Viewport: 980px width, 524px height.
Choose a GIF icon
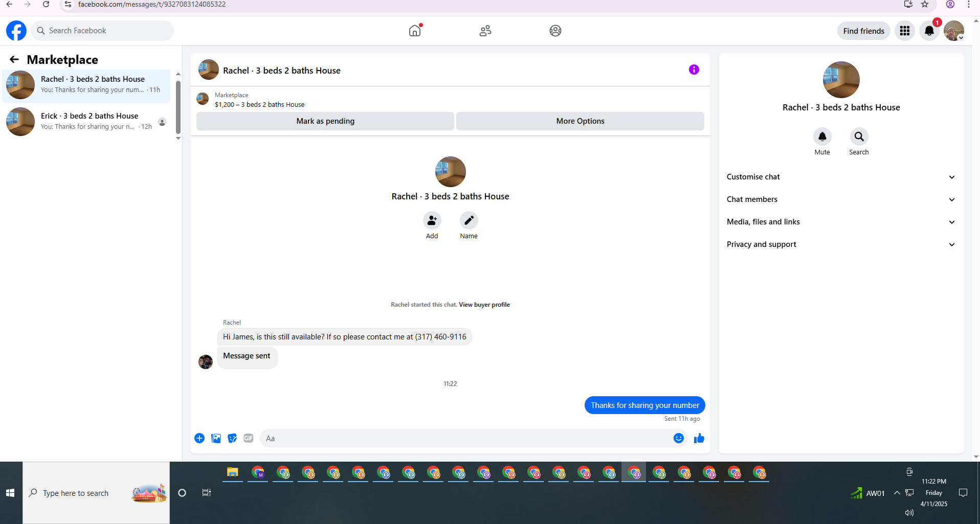click(249, 438)
